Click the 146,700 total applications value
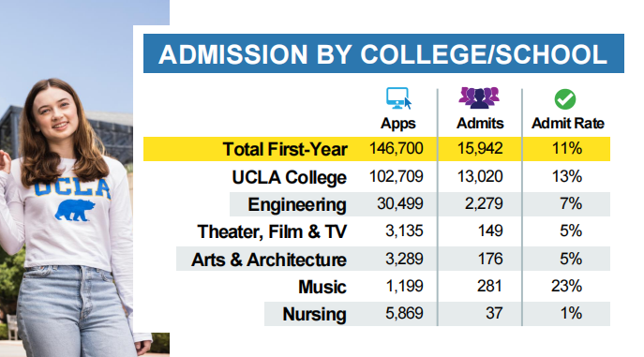The width and height of the screenshot is (644, 357). tap(396, 149)
